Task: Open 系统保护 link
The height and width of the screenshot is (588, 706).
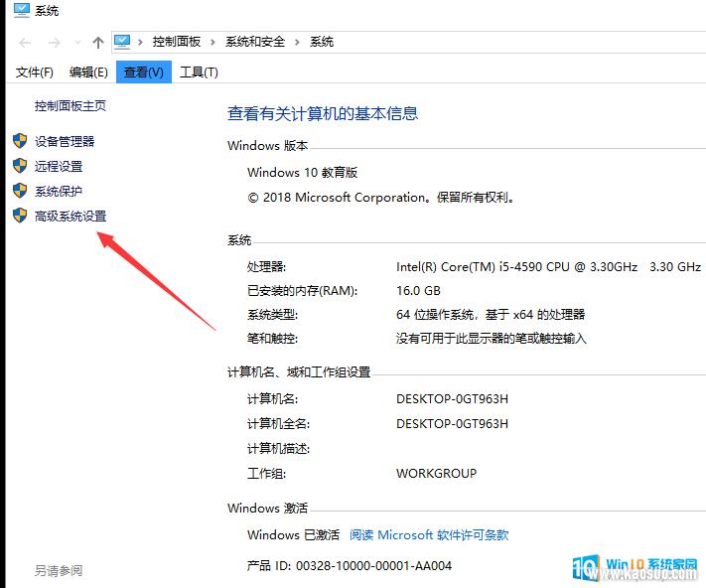Action: click(59, 192)
